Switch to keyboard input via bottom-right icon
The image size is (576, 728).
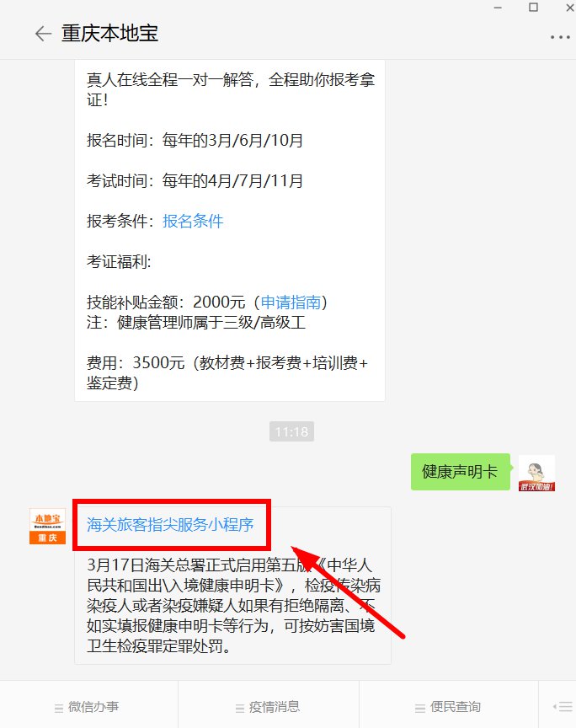[563, 707]
